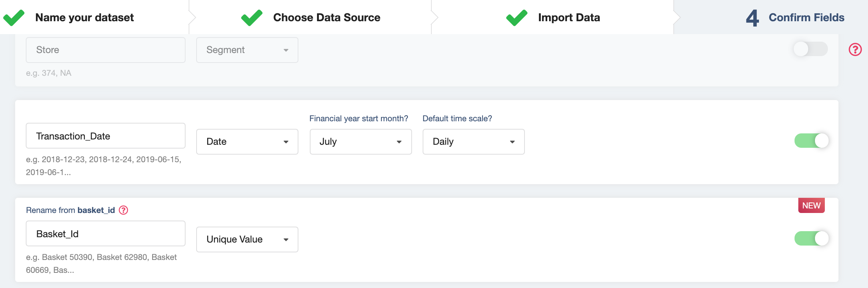Click the step number 4 icon
The width and height of the screenshot is (868, 288).
click(x=752, y=18)
